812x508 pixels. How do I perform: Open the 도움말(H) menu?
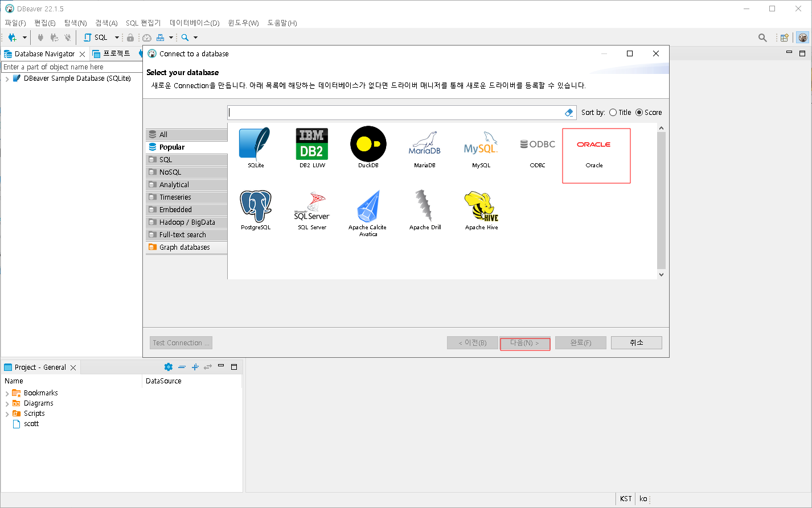[x=282, y=23]
